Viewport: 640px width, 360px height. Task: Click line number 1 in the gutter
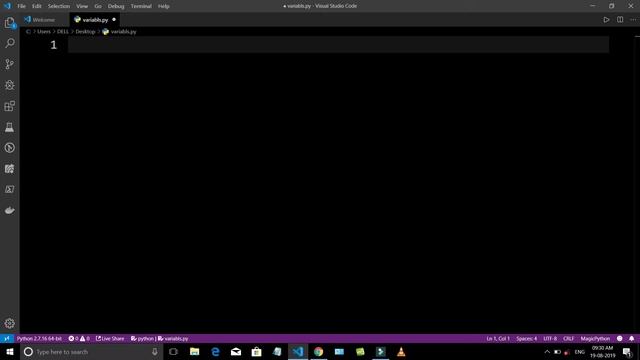tap(53, 45)
